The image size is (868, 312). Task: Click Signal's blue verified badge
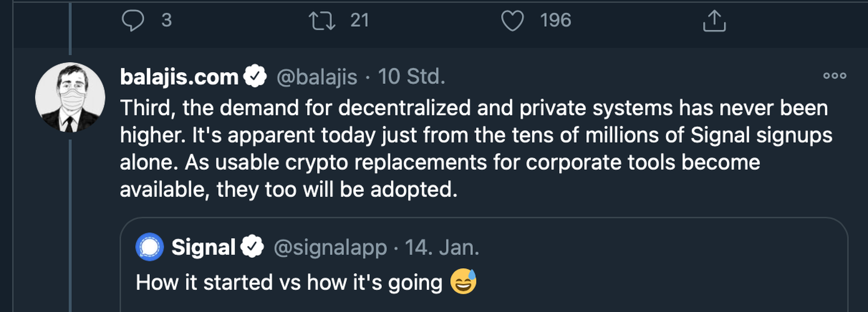pyautogui.click(x=252, y=247)
